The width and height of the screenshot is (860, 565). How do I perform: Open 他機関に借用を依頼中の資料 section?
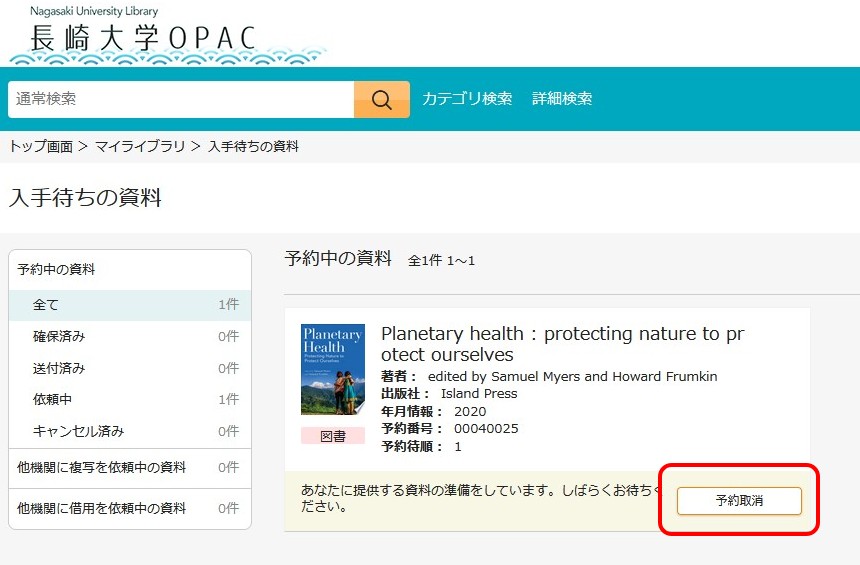click(102, 509)
